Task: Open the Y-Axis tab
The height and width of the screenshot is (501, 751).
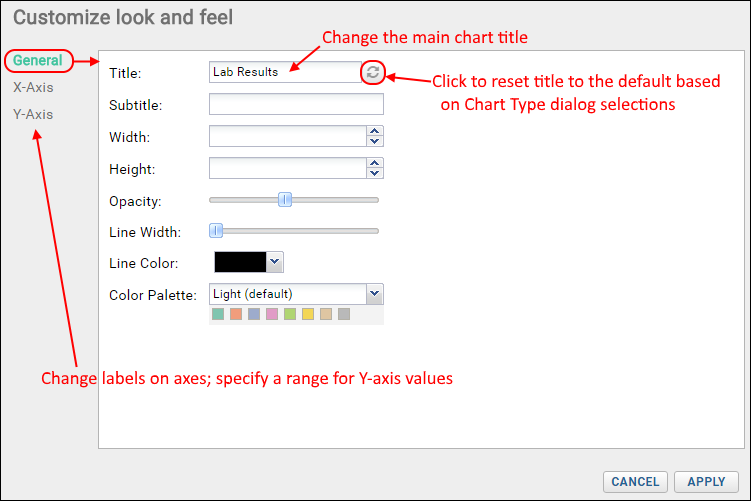Action: [x=33, y=114]
